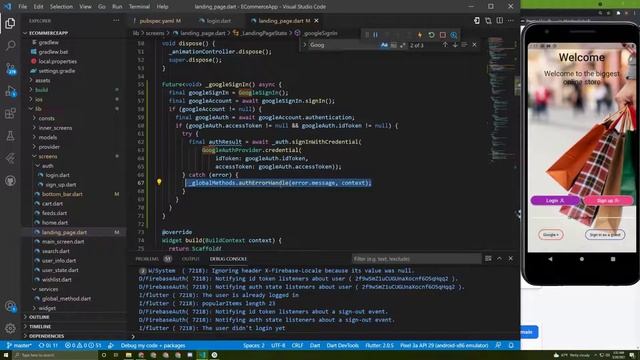The height and width of the screenshot is (360, 640).
Task: Open the Selection menu
Action: 61,7
